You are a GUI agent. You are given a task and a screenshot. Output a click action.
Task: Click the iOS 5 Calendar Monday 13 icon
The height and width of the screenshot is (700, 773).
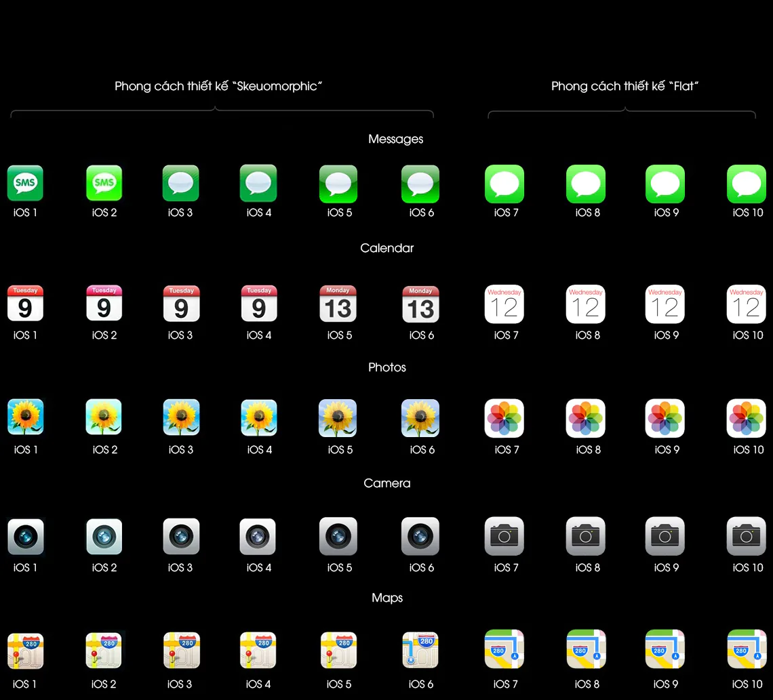(338, 304)
